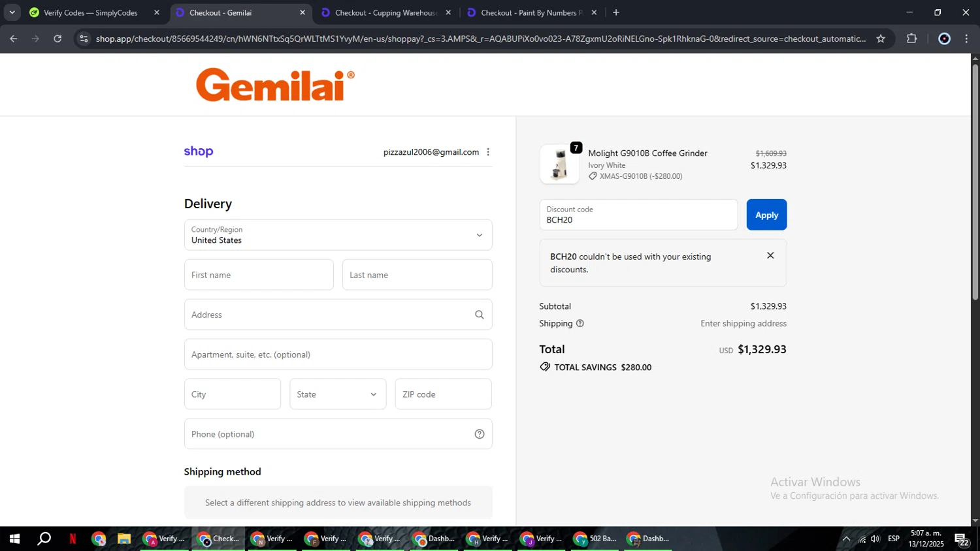Click the First name field
Viewport: 980px width, 551px height.
[x=259, y=275]
